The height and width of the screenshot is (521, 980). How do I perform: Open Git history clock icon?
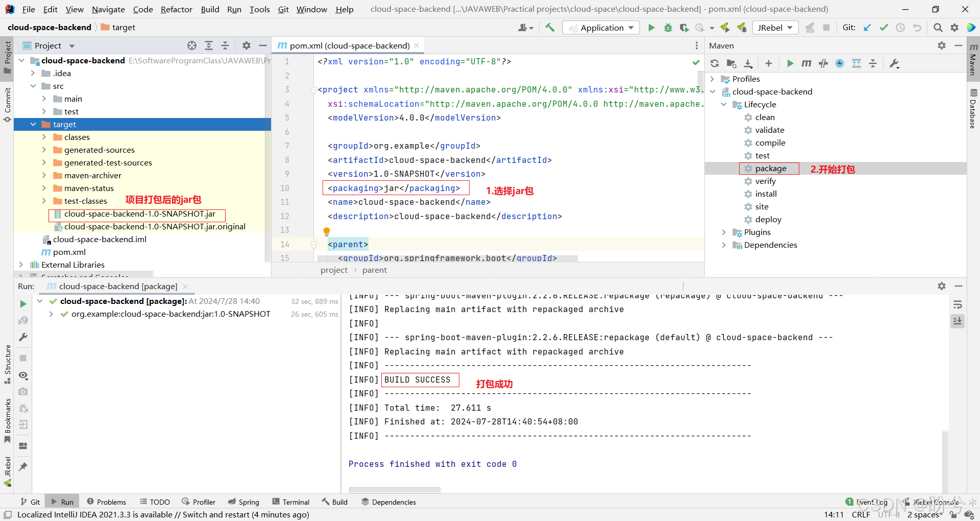tap(900, 28)
